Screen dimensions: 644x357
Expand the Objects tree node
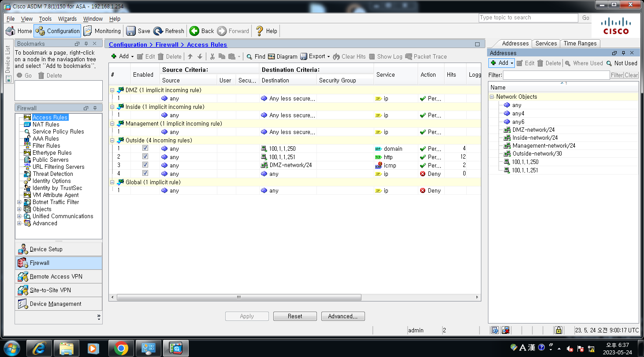click(x=19, y=209)
